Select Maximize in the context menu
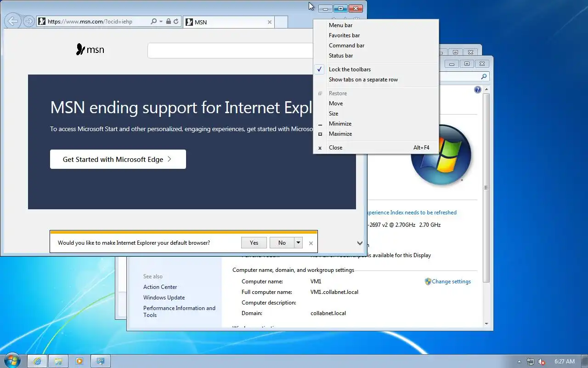This screenshot has width=588, height=368. click(376, 134)
